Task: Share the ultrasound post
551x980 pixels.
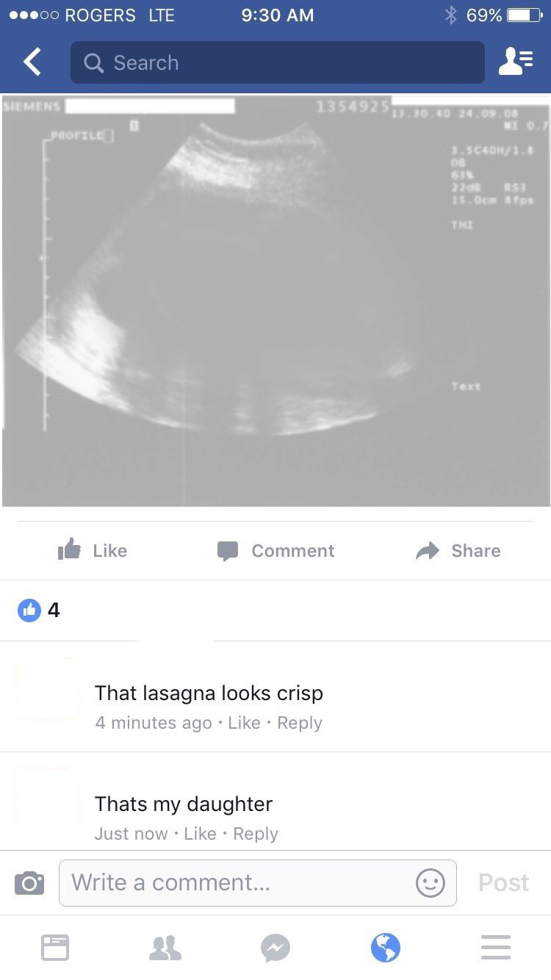Action: click(x=458, y=550)
